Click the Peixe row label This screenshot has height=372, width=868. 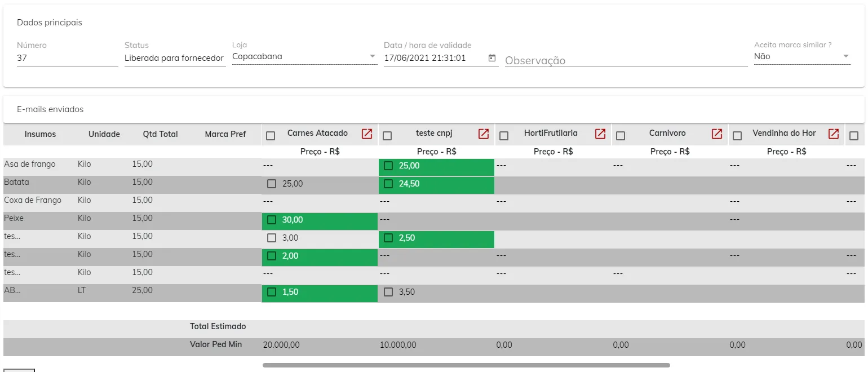(x=14, y=218)
